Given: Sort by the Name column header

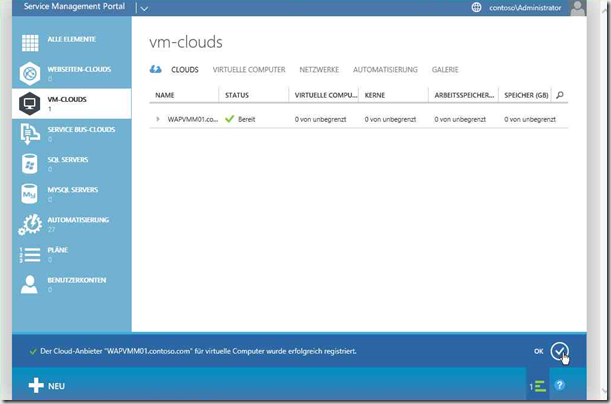Looking at the screenshot, I should coord(165,95).
